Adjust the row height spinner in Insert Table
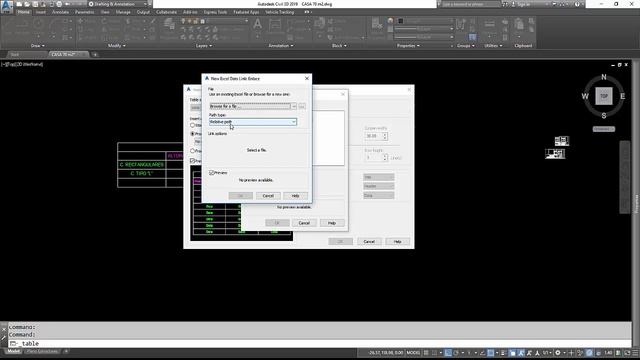This screenshot has height=360, width=640. point(384,158)
